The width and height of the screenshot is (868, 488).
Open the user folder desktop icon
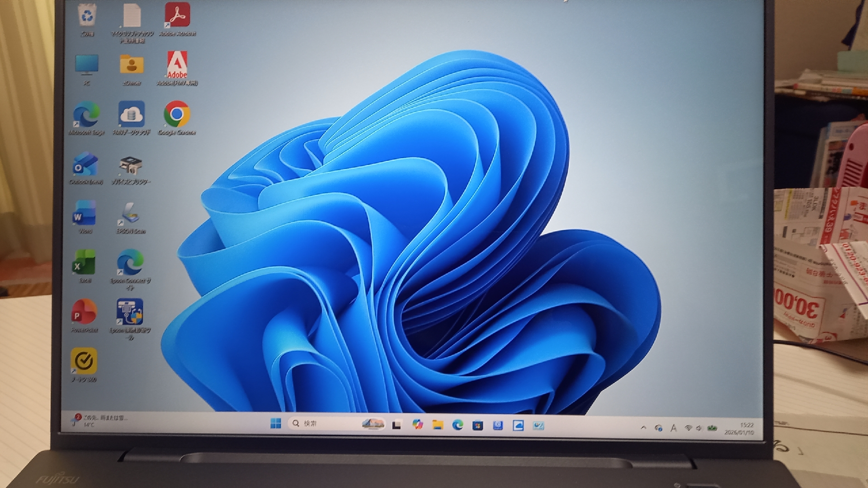[x=132, y=70]
